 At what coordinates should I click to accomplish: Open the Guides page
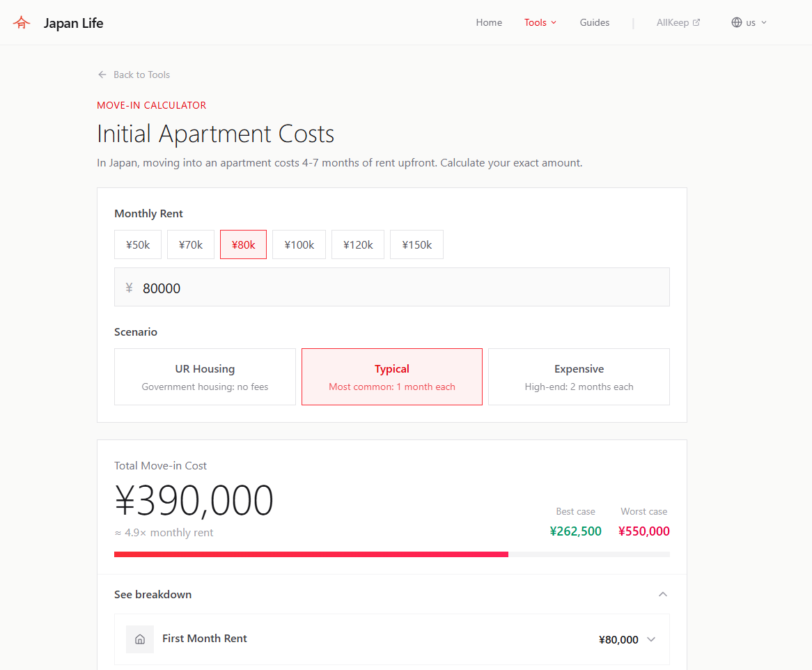point(595,22)
